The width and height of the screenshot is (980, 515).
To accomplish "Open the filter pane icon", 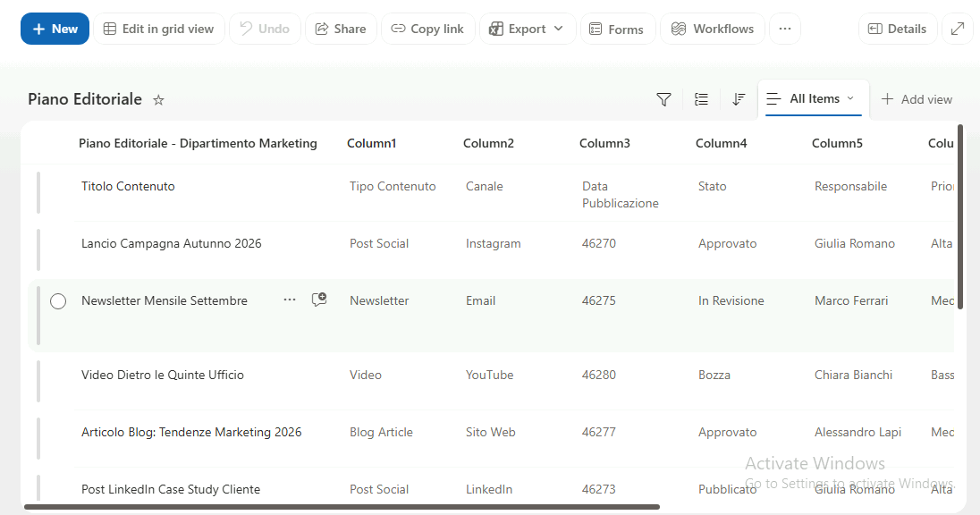I will point(663,99).
